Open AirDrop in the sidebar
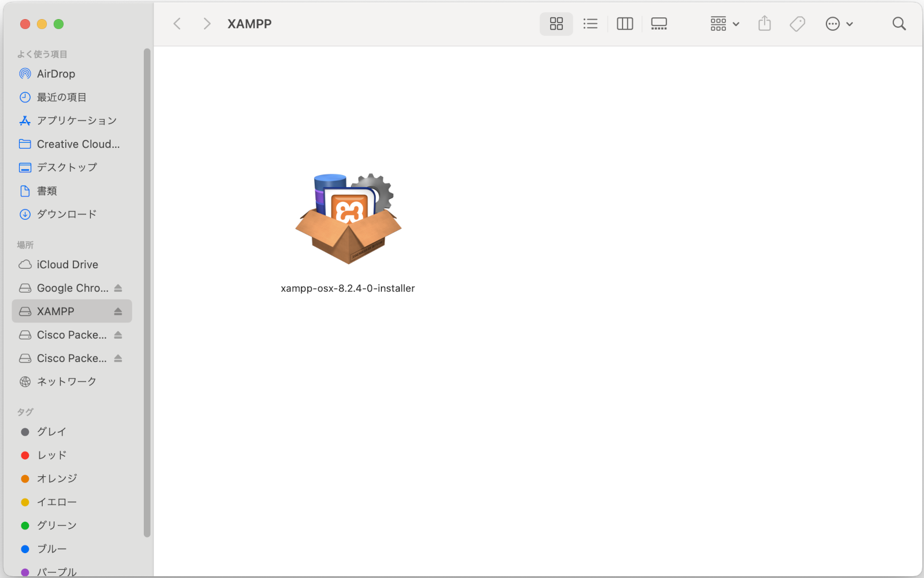Viewport: 924px width, 578px height. [x=55, y=74]
